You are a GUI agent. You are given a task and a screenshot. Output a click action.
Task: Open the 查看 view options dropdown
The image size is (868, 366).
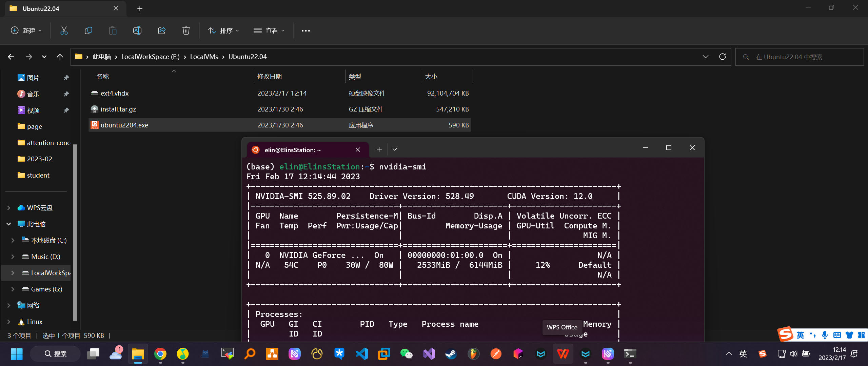coord(269,30)
